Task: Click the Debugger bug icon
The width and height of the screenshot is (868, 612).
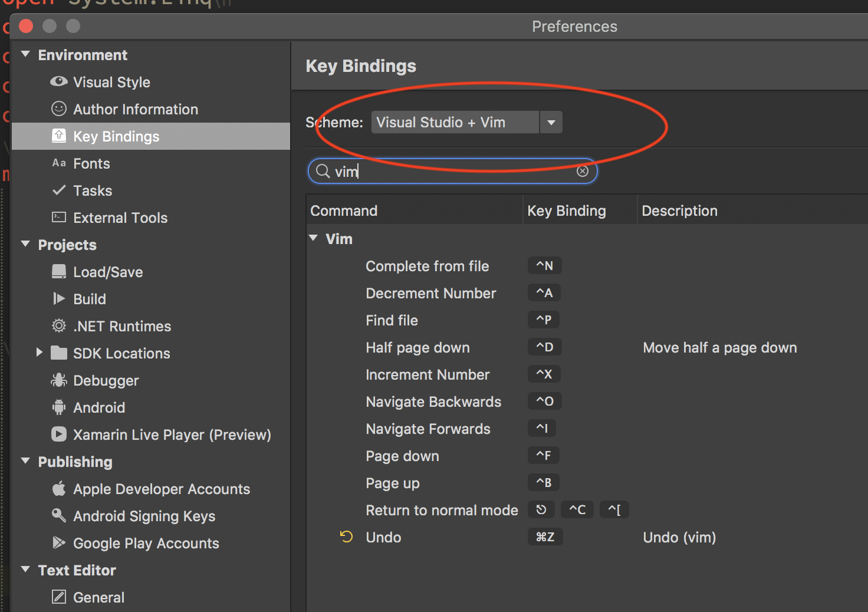Action: click(x=59, y=380)
